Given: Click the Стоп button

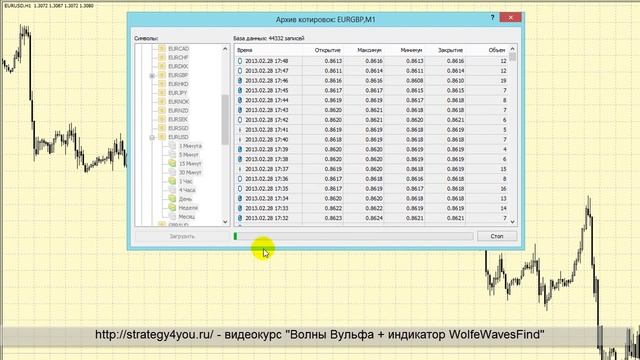Looking at the screenshot, I should point(497,236).
